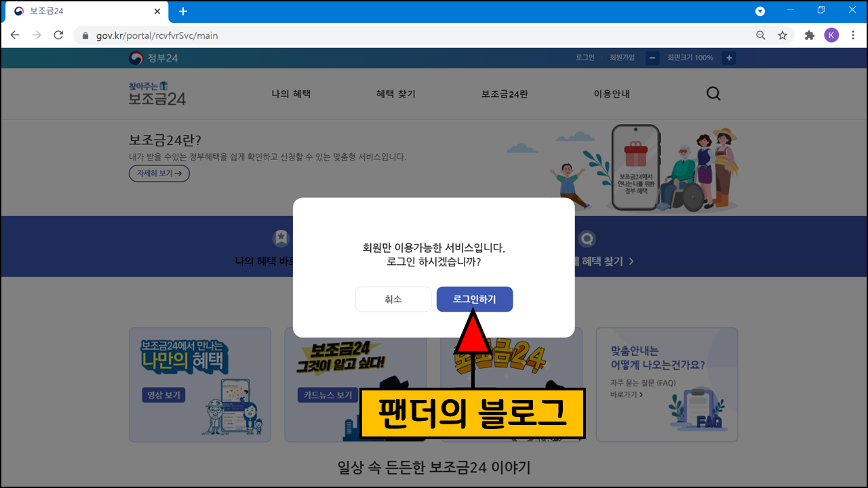
Task: Click the browser forward arrow
Action: click(37, 35)
